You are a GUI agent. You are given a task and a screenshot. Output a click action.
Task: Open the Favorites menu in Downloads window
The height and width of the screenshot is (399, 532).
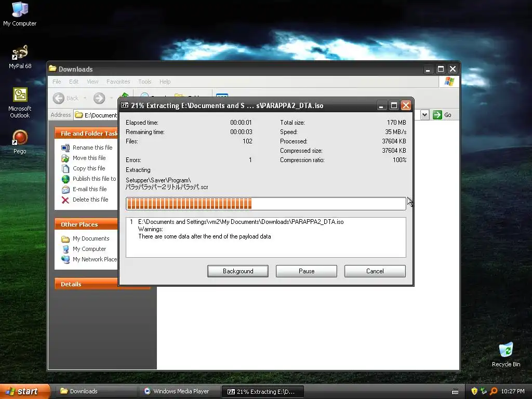click(118, 82)
